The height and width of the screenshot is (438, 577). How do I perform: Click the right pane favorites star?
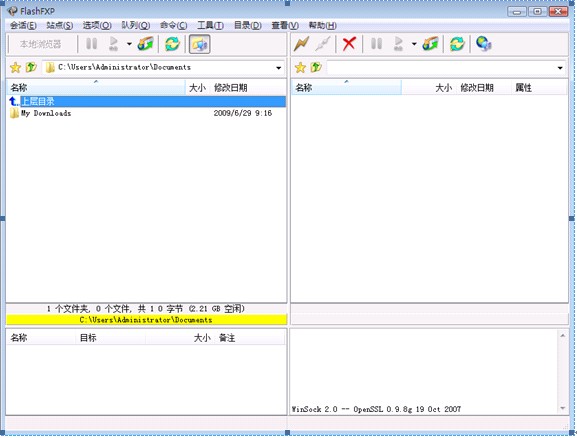pyautogui.click(x=300, y=68)
